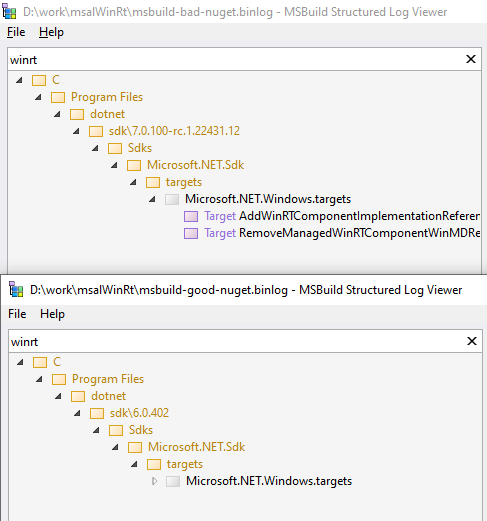Select dotnet label in good-nuget window

108,396
